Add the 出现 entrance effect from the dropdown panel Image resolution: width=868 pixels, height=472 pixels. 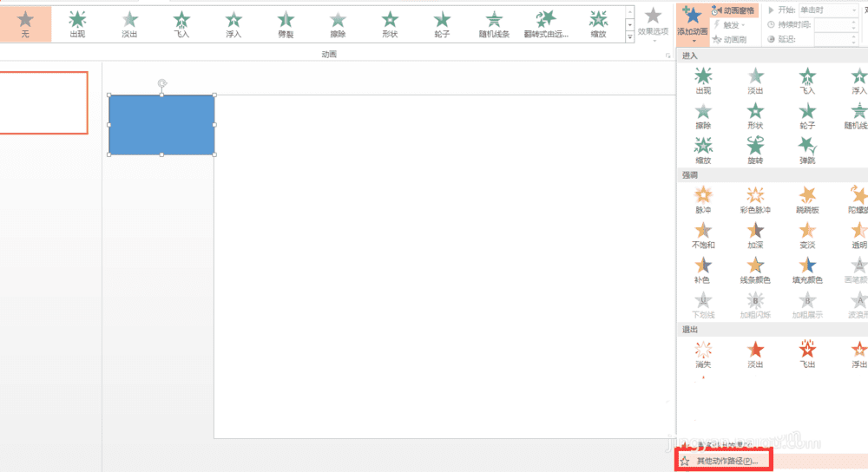[703, 80]
